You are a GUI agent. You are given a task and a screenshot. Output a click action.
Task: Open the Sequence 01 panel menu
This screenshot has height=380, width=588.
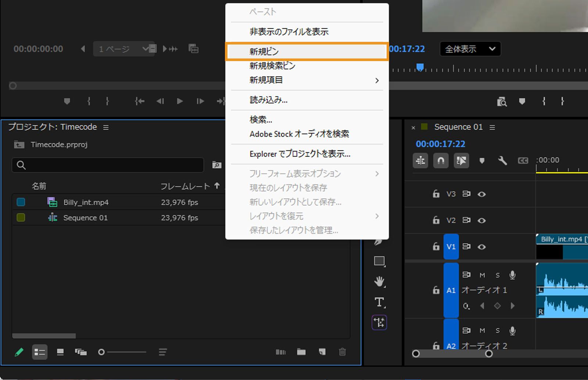(492, 127)
